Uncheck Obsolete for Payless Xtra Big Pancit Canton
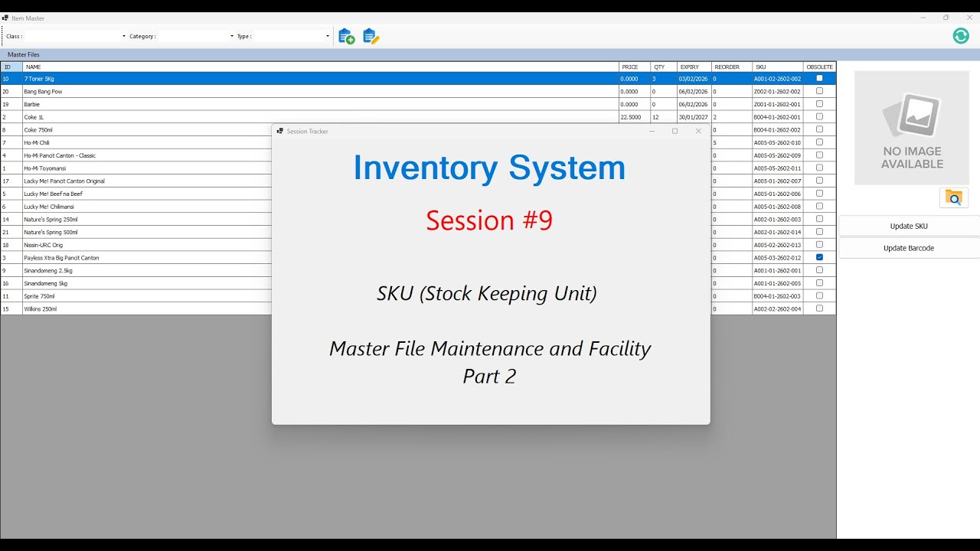Viewport: 980px width, 551px height. pos(819,257)
